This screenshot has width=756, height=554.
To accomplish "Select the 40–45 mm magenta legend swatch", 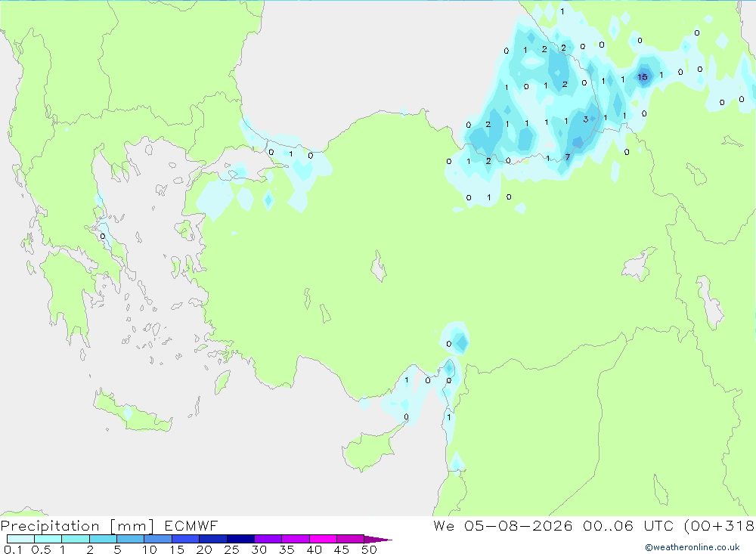I will 323,539.
